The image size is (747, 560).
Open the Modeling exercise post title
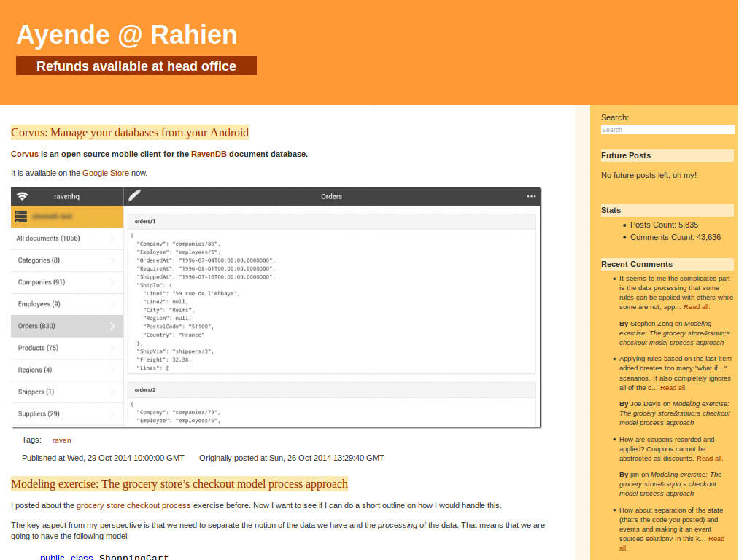coord(179,484)
